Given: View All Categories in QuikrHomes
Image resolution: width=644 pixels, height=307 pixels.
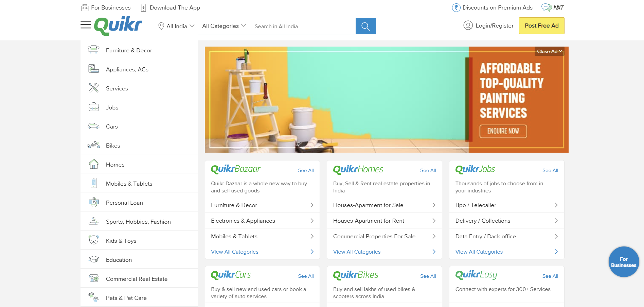Looking at the screenshot, I should (384, 252).
